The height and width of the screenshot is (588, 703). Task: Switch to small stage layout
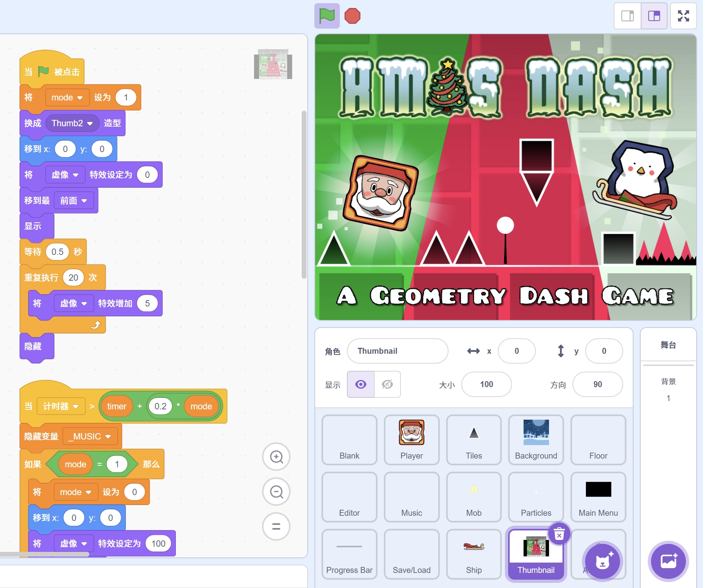point(628,16)
